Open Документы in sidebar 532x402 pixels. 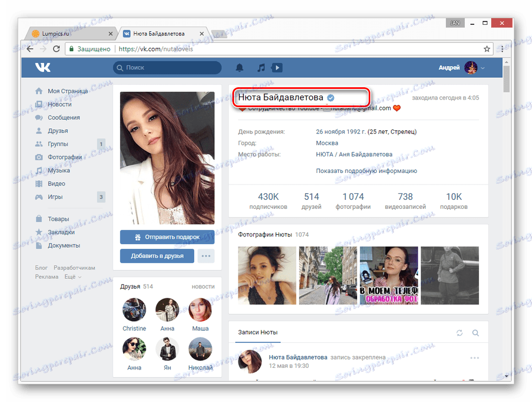click(x=64, y=246)
